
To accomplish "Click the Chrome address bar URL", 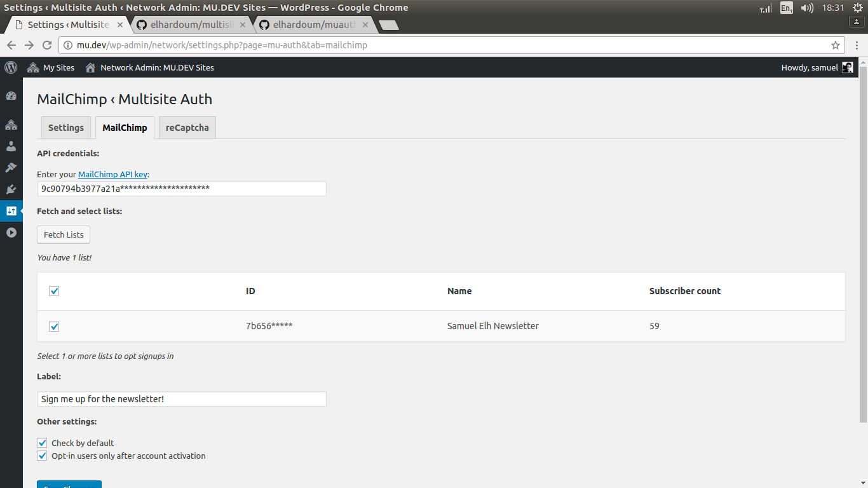I will (222, 45).
